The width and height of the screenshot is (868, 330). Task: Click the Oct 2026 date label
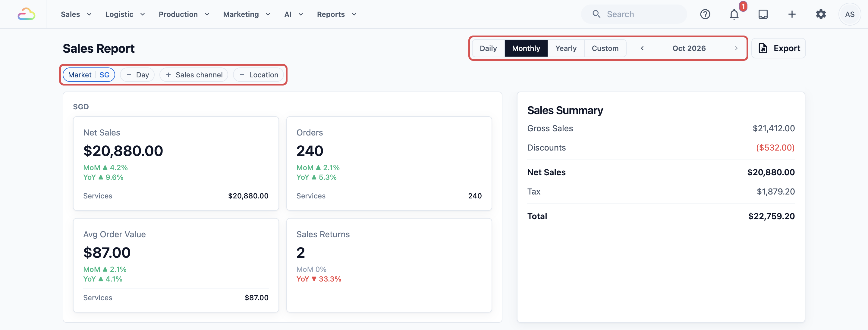[x=689, y=48]
